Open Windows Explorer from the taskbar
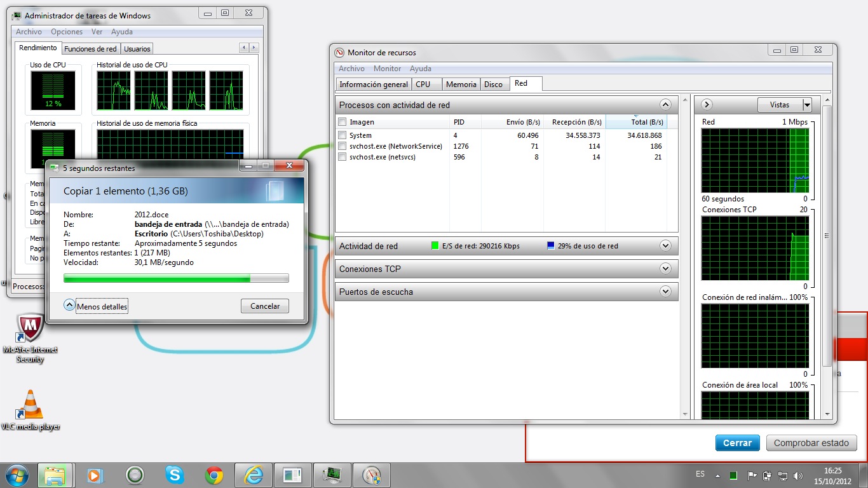Image resolution: width=868 pixels, height=488 pixels. coord(55,475)
